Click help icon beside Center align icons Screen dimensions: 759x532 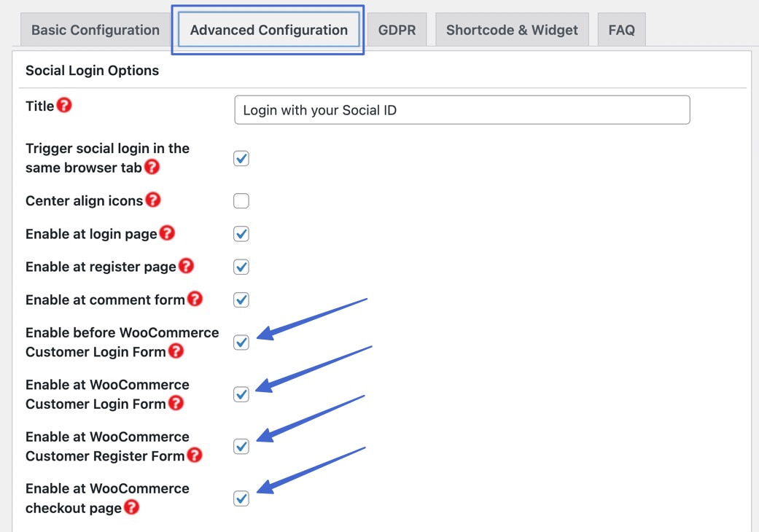point(153,200)
